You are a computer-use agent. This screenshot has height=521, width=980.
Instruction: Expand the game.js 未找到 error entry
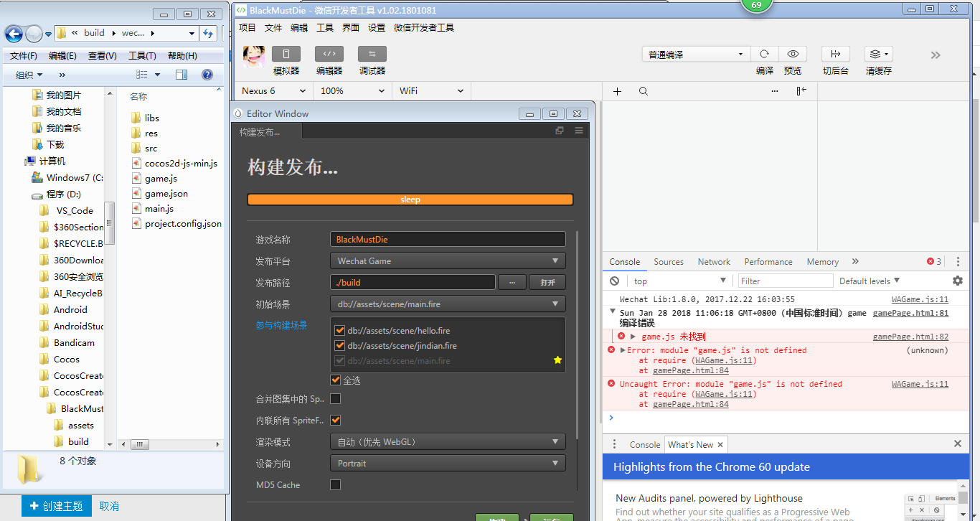pos(633,337)
